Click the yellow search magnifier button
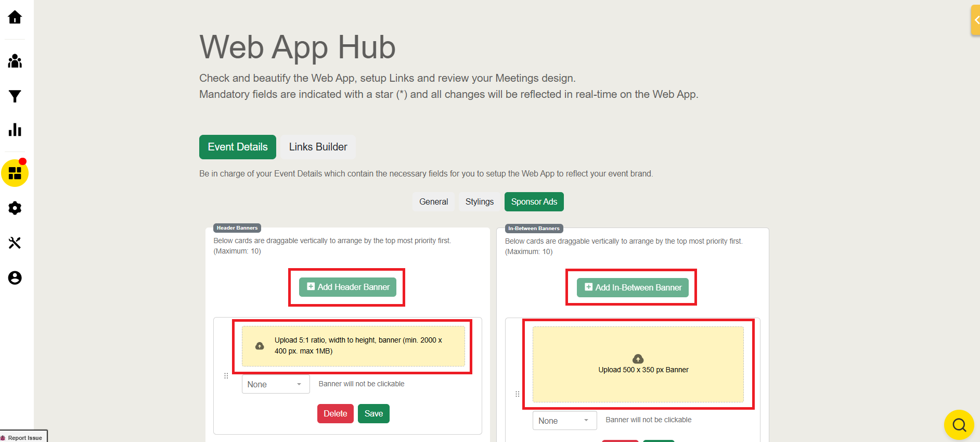Image resolution: width=980 pixels, height=442 pixels. click(x=959, y=425)
